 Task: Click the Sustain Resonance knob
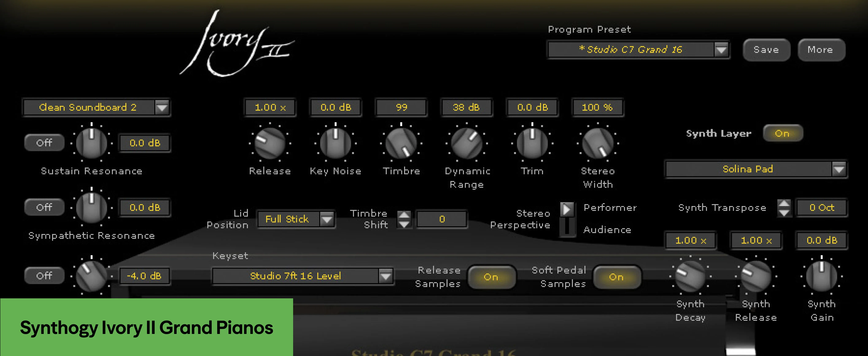click(91, 143)
